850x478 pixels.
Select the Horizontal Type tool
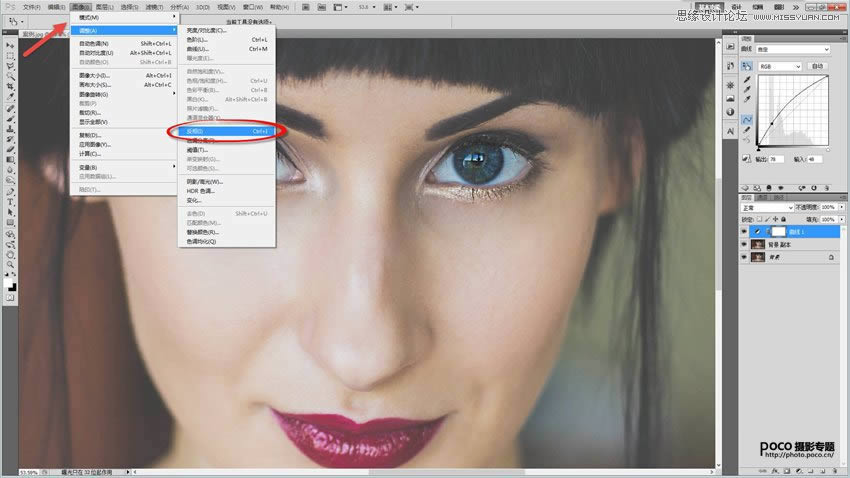[x=10, y=202]
